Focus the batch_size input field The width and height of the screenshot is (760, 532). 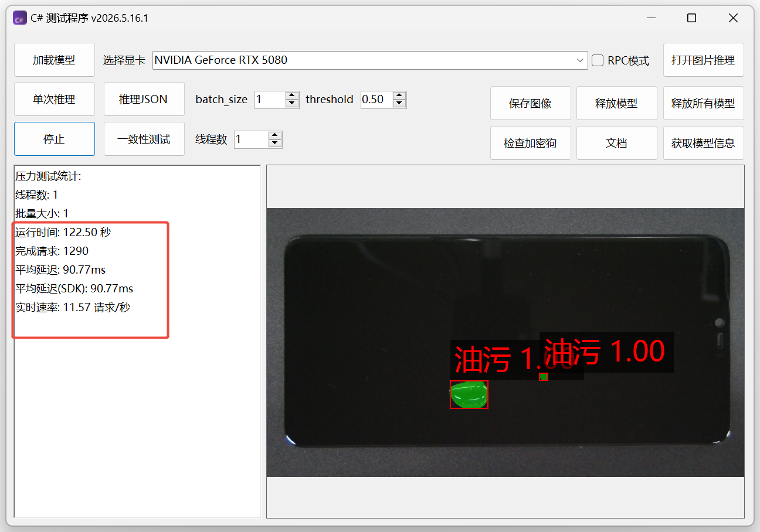tap(270, 100)
